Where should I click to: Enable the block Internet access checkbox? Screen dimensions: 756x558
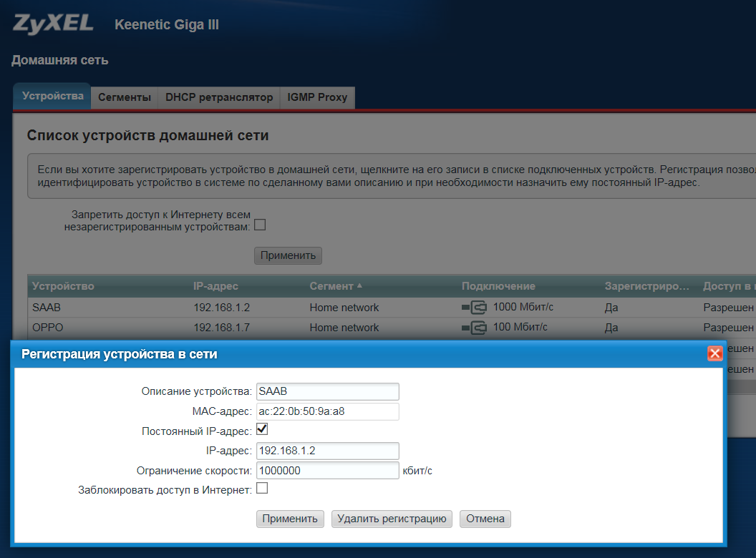click(x=262, y=488)
